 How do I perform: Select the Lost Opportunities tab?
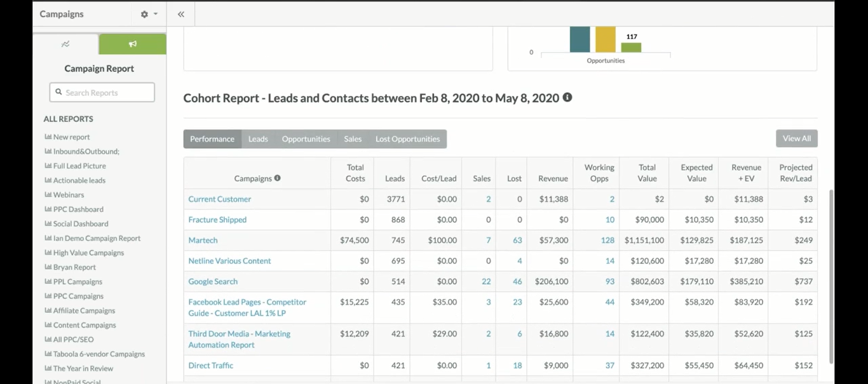click(407, 139)
